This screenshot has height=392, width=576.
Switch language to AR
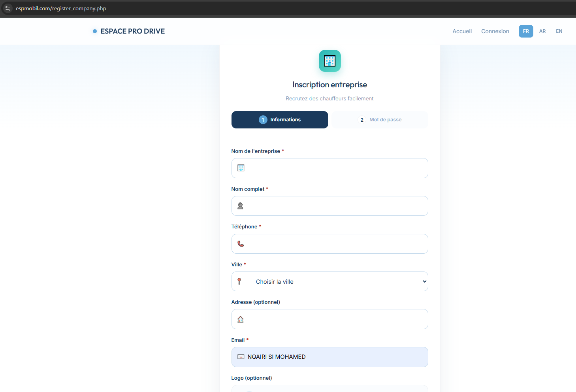[x=542, y=31]
